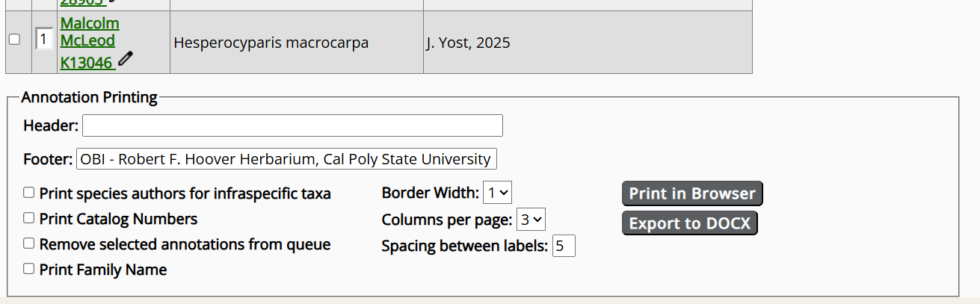Click the Columns per page label text
The height and width of the screenshot is (304, 980).
[x=446, y=220]
